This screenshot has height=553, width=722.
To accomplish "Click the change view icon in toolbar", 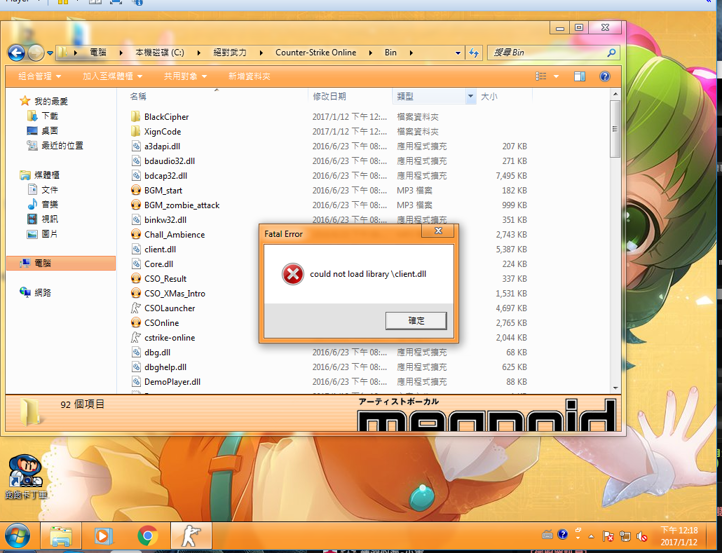I will pos(541,76).
